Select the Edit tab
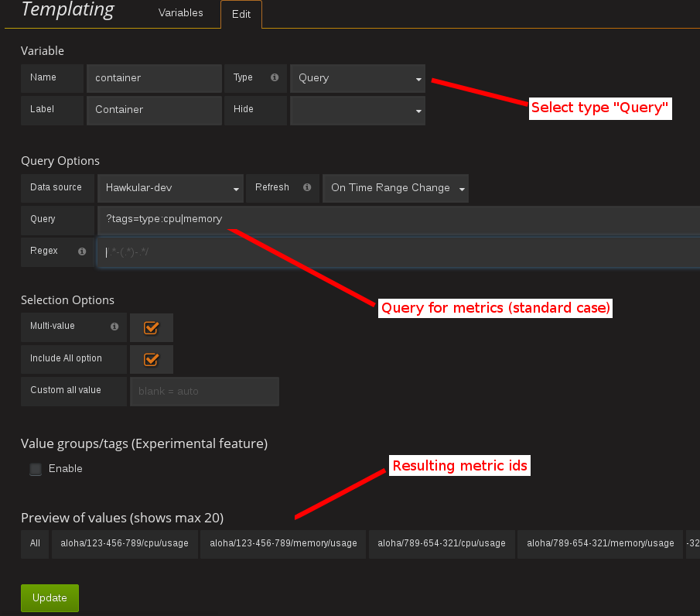 click(241, 14)
